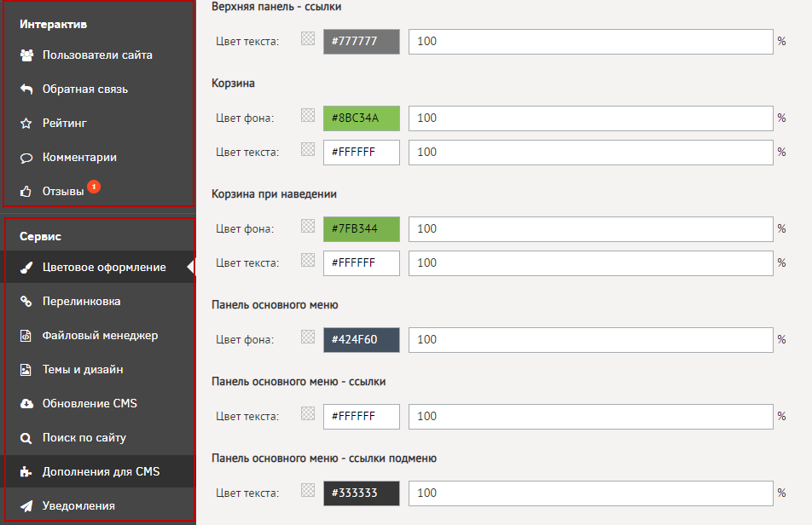
Task: Focus opacity field next to #424F60
Action: pos(591,340)
